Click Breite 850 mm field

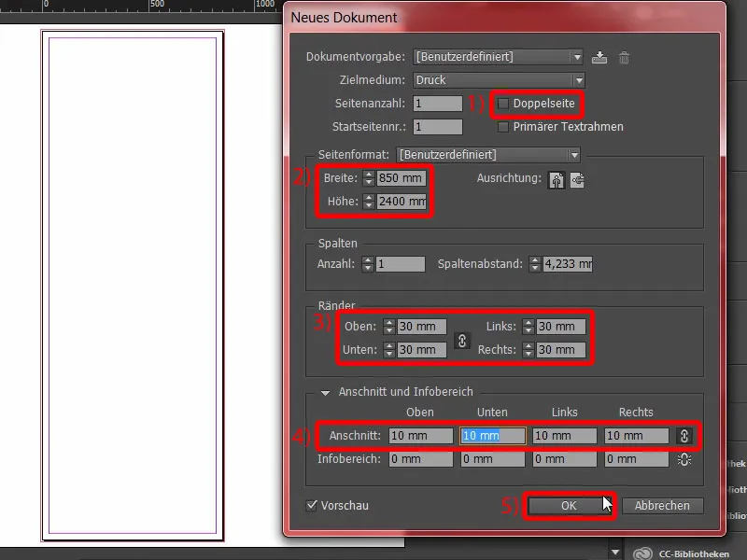tap(402, 178)
